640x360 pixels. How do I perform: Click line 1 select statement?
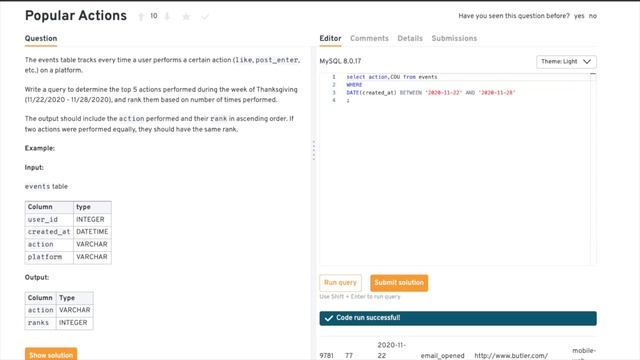[391, 77]
